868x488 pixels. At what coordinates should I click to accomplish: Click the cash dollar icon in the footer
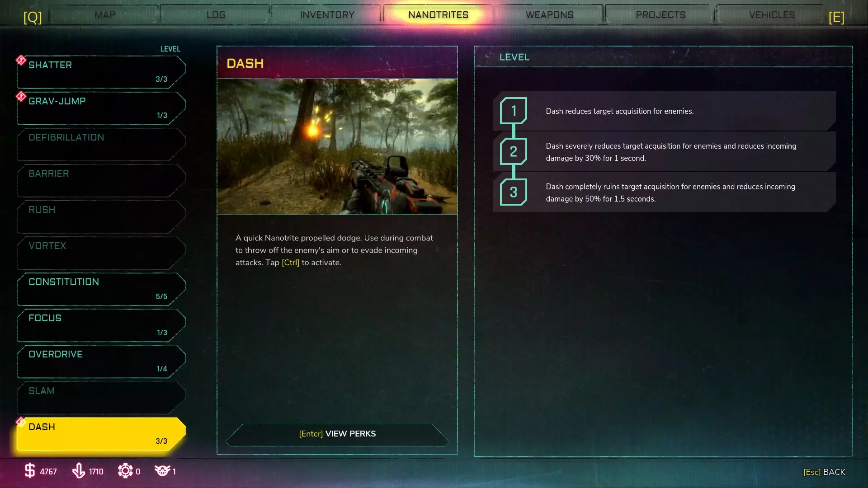[29, 471]
